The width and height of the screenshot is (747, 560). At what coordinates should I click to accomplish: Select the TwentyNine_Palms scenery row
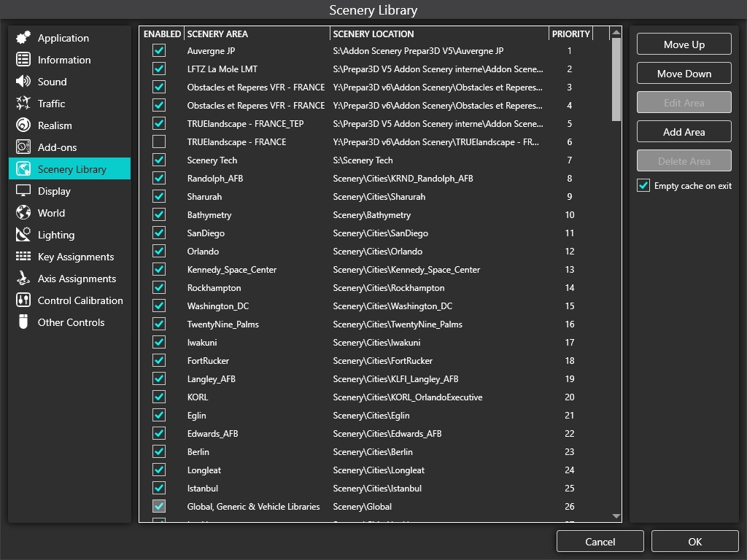click(x=374, y=324)
